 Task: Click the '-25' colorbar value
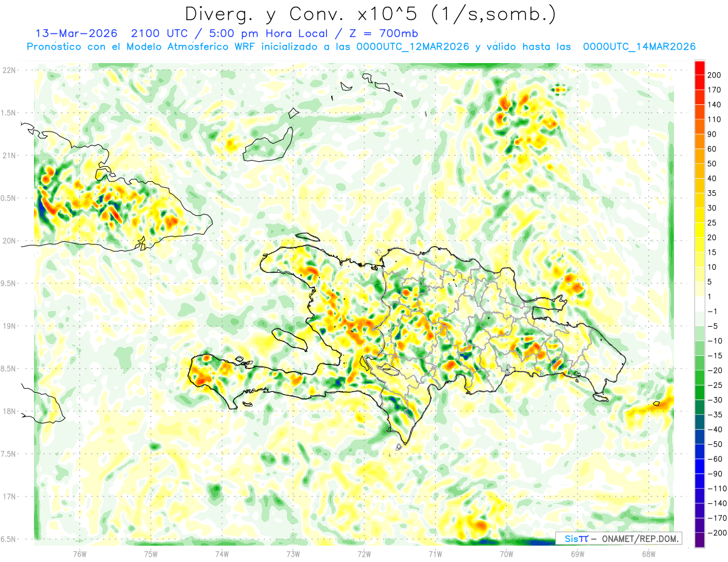(714, 385)
